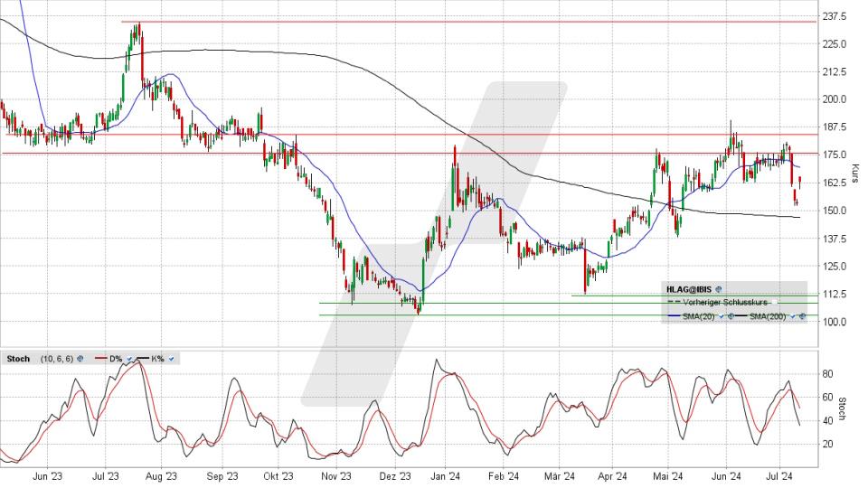The image size is (868, 488).
Task: Click the Aug '23 date label
Action: pyautogui.click(x=162, y=476)
